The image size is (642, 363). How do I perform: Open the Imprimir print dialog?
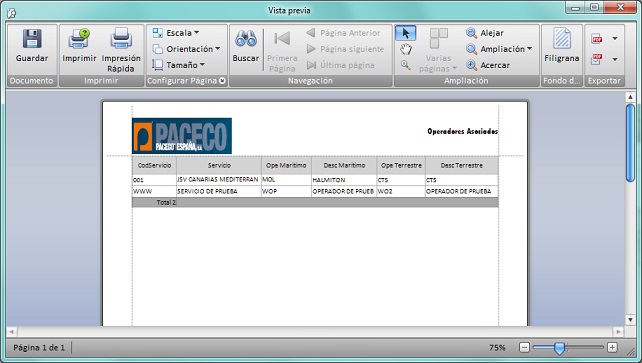79,45
